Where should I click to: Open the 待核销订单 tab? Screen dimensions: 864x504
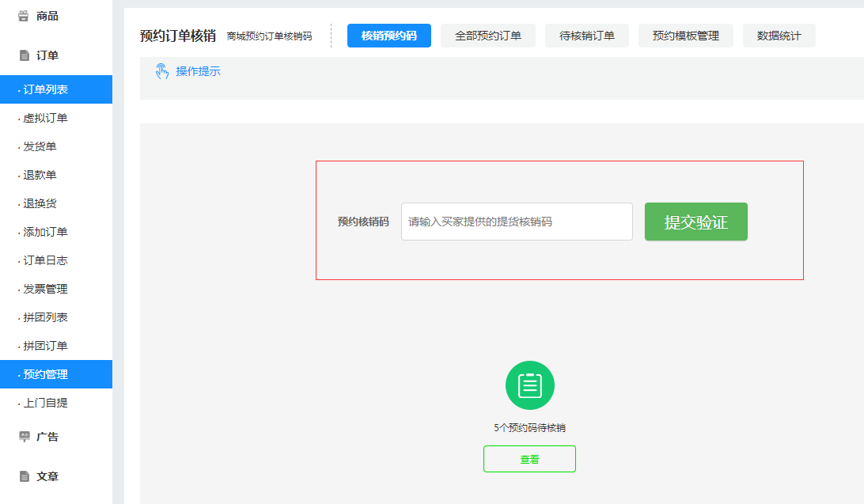[586, 36]
